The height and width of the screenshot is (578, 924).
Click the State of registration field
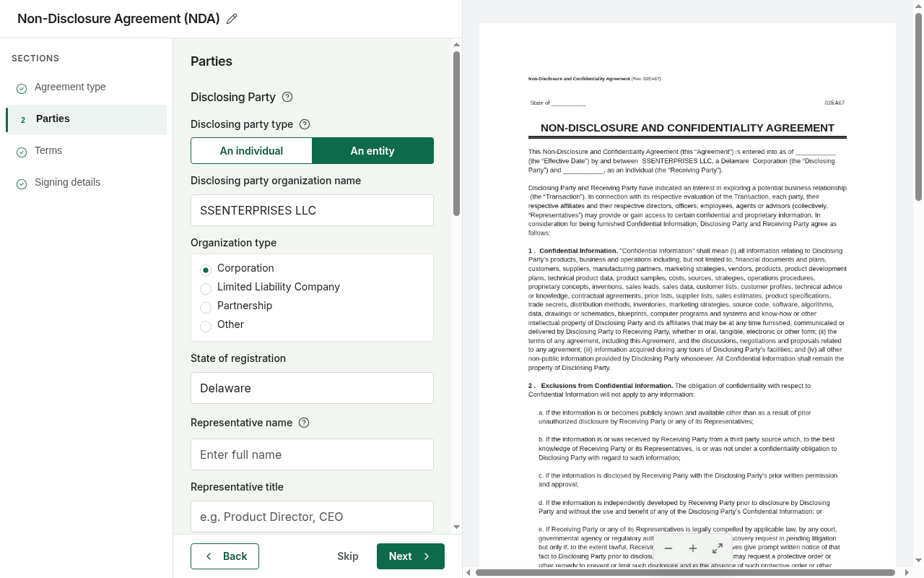312,388
